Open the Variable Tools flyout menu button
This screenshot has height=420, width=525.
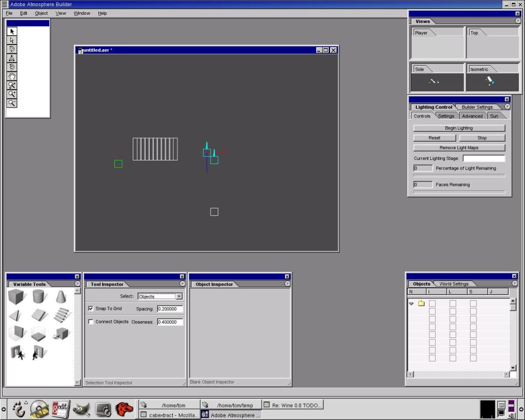click(x=77, y=284)
